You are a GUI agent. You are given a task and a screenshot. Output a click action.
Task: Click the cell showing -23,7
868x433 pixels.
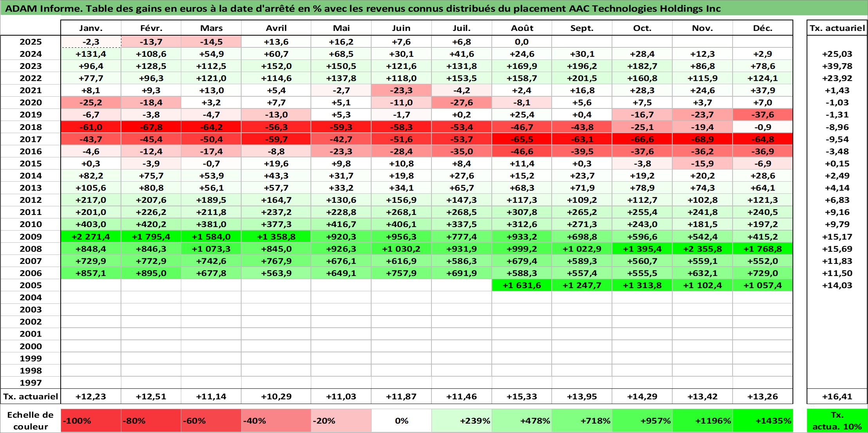tap(702, 115)
